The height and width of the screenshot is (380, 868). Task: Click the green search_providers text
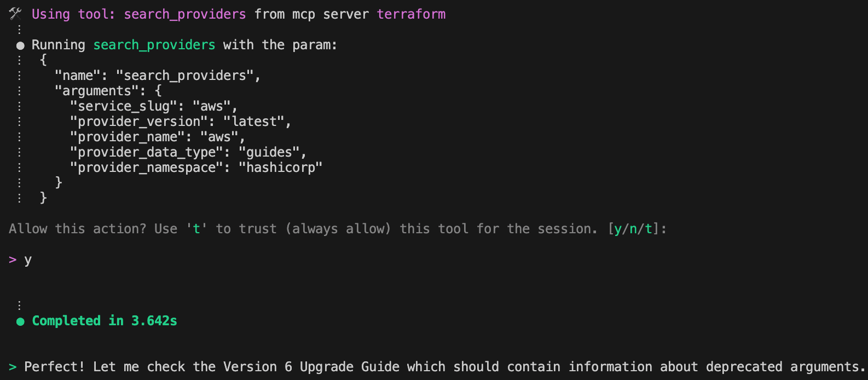pos(154,45)
